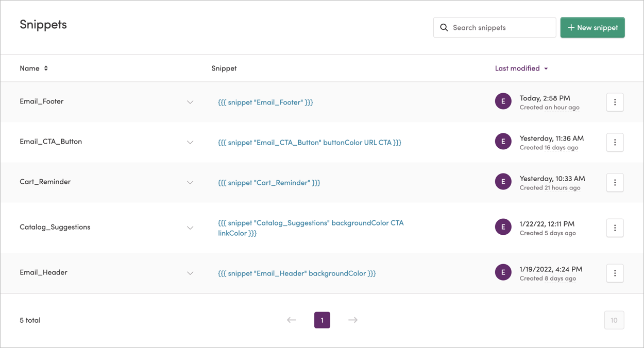Click '1/22/22, 12:11 PM' timestamp
644x348 pixels.
[547, 223]
